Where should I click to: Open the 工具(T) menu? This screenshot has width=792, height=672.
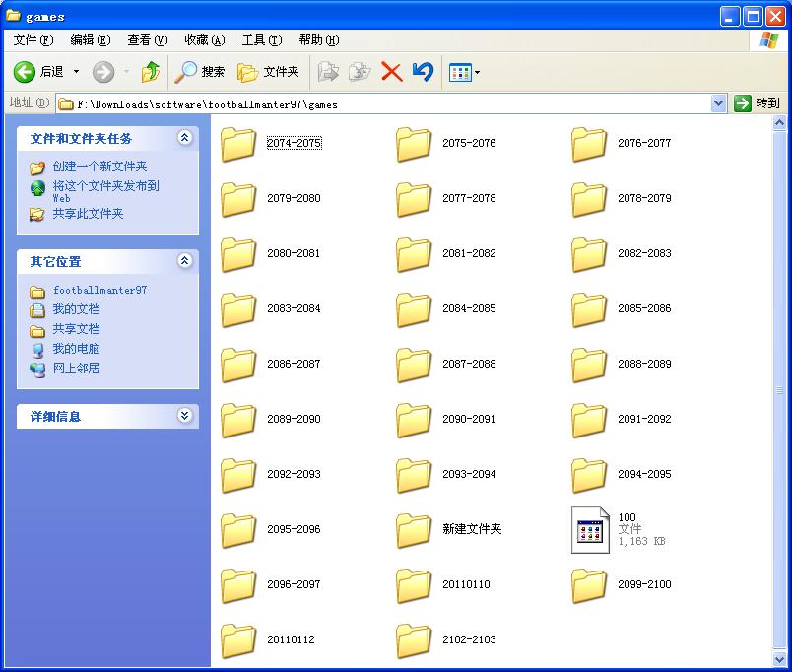pos(262,40)
